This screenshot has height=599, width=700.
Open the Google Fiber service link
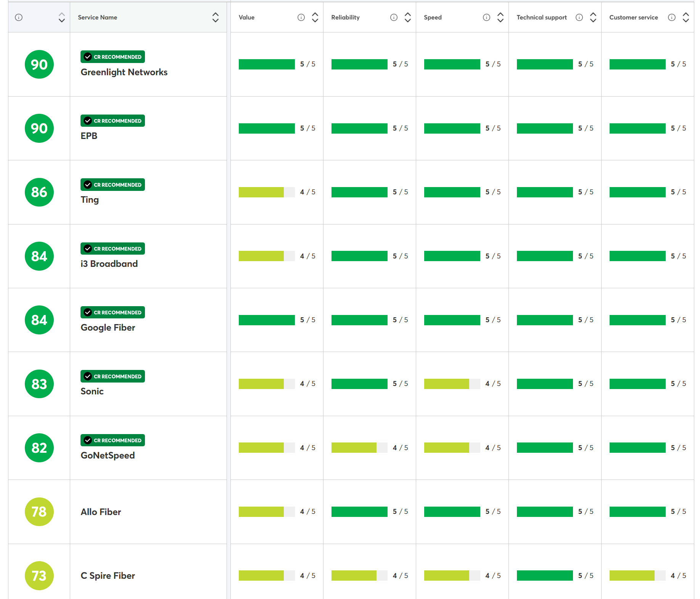[108, 328]
